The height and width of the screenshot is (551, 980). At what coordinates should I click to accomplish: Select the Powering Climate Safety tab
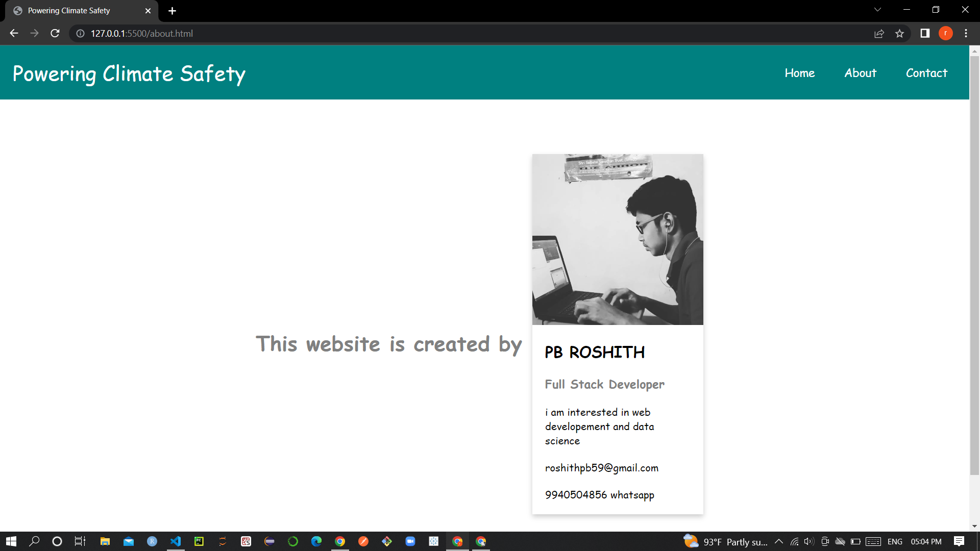[x=69, y=10]
